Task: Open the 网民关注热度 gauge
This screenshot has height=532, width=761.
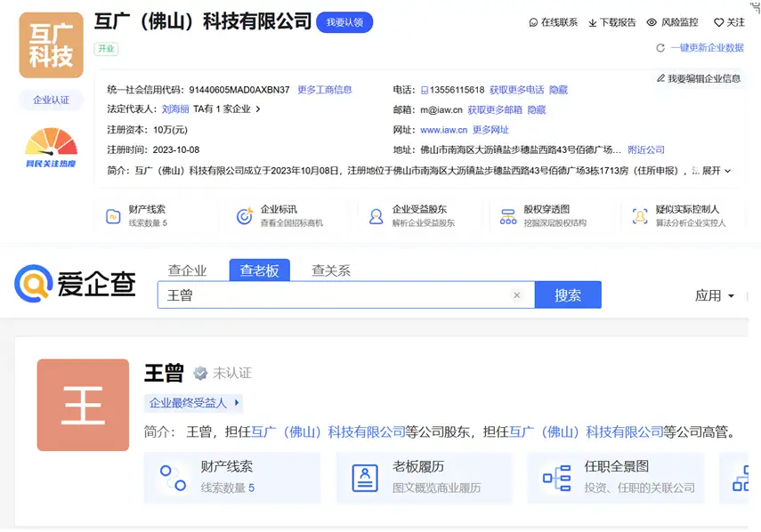Action: (x=51, y=148)
